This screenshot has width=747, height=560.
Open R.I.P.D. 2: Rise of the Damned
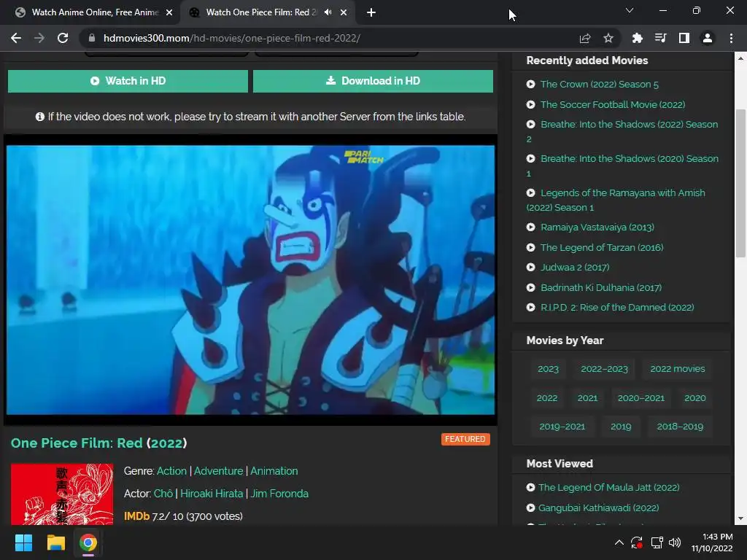[x=617, y=308]
